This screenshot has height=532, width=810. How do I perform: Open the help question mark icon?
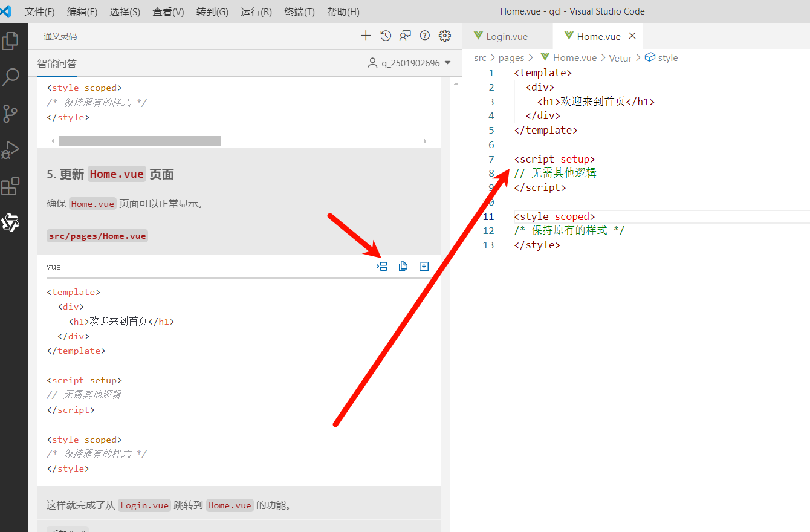click(425, 36)
